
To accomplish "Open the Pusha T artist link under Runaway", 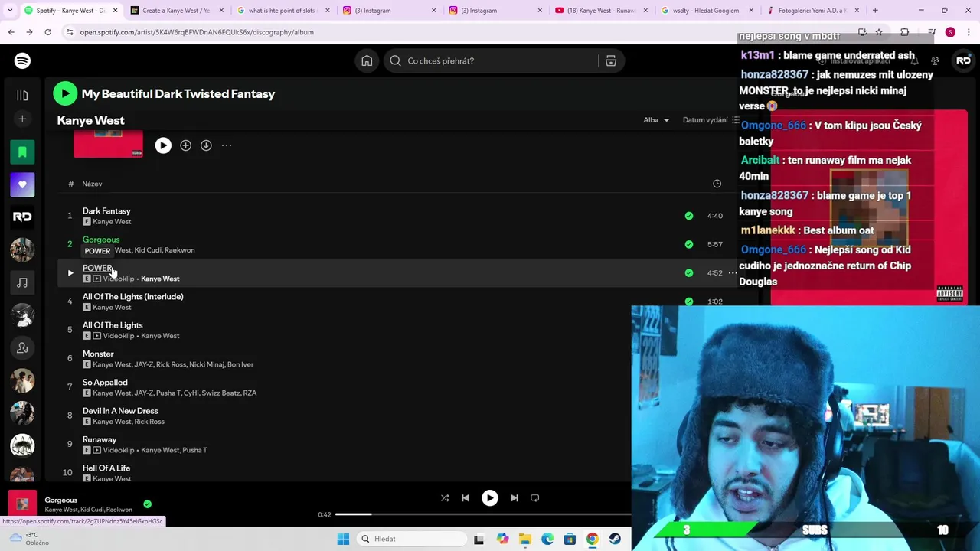I will tap(194, 450).
